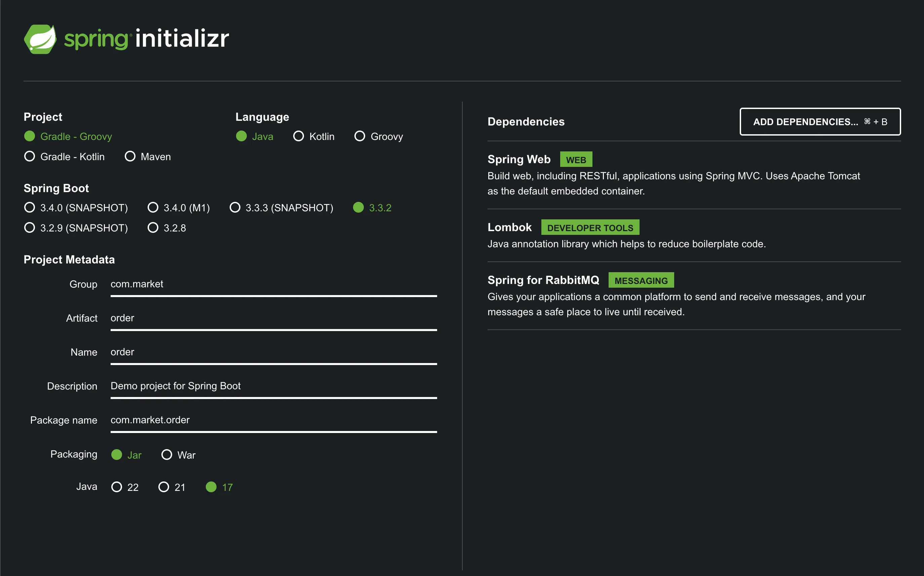Click the Description input field
The width and height of the screenshot is (924, 576).
tap(273, 386)
